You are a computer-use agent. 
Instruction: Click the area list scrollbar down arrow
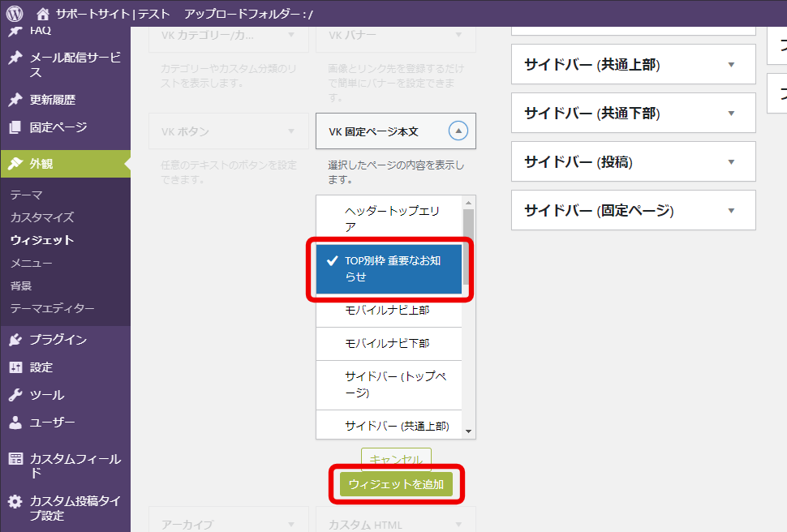coord(468,431)
